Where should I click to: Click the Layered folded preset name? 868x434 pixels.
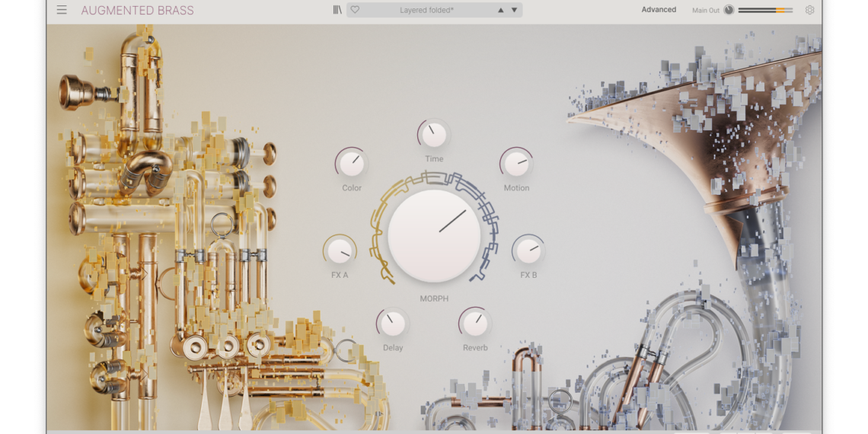[x=427, y=11]
